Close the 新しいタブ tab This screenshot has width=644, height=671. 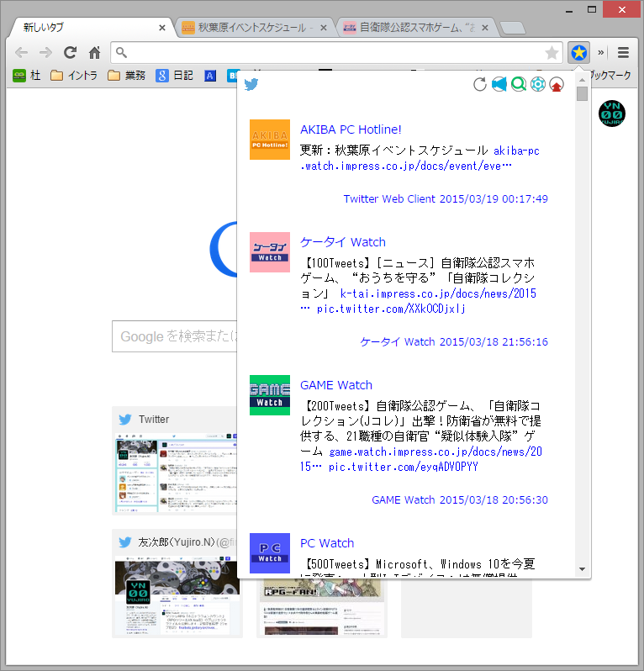click(162, 28)
